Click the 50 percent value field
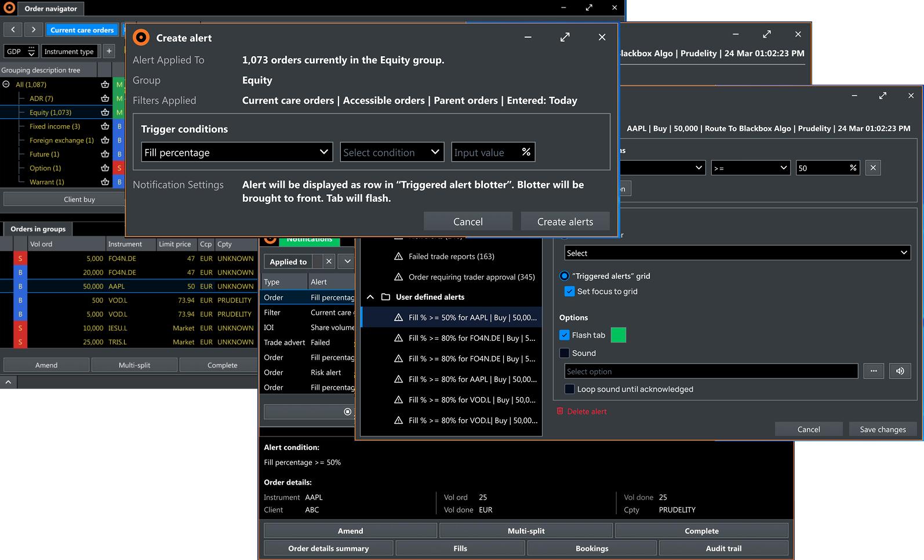The width and height of the screenshot is (924, 560). coord(828,168)
